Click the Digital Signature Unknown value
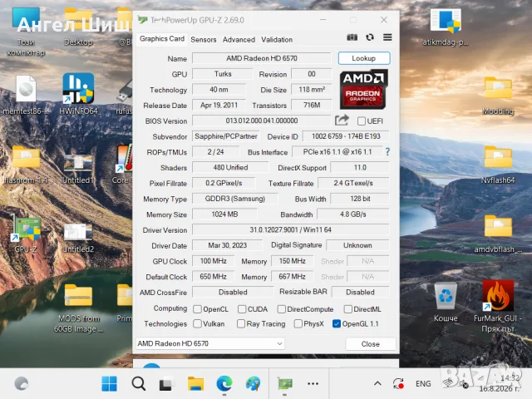The height and width of the screenshot is (399, 532). [357, 245]
